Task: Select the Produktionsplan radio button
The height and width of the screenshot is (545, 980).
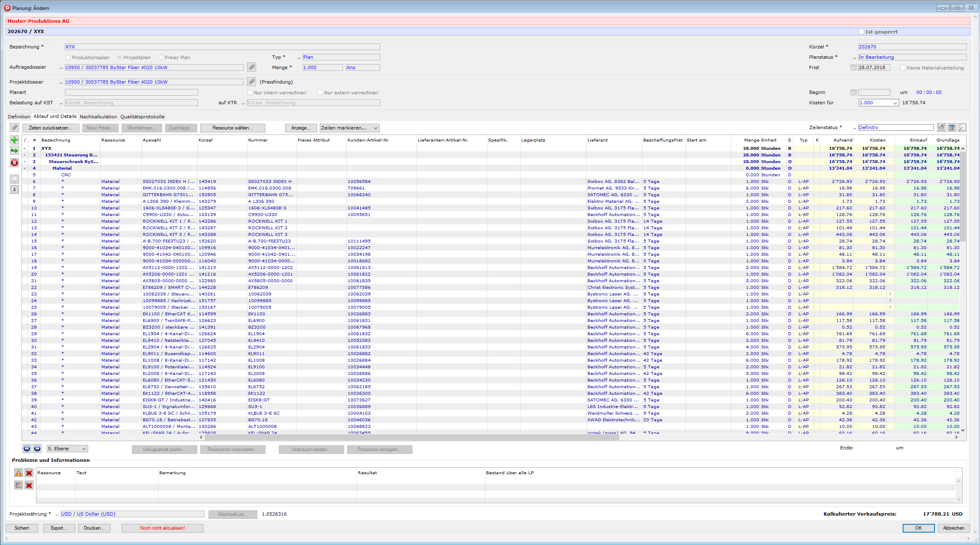Action: tap(68, 58)
